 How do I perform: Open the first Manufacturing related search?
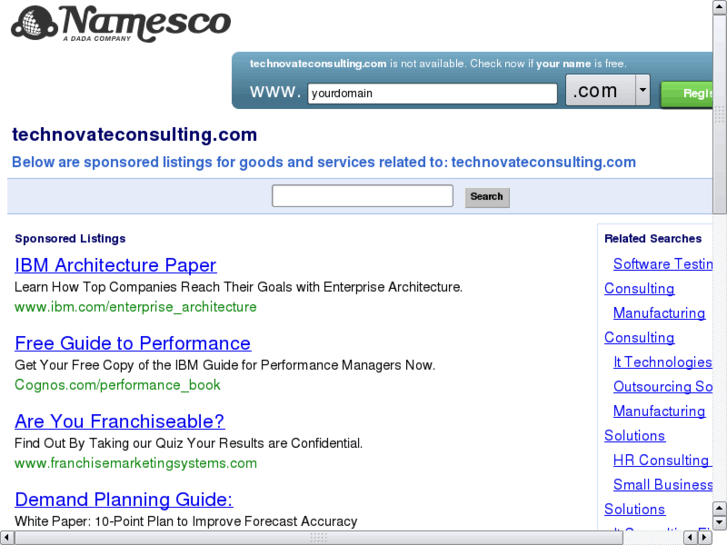click(x=659, y=313)
